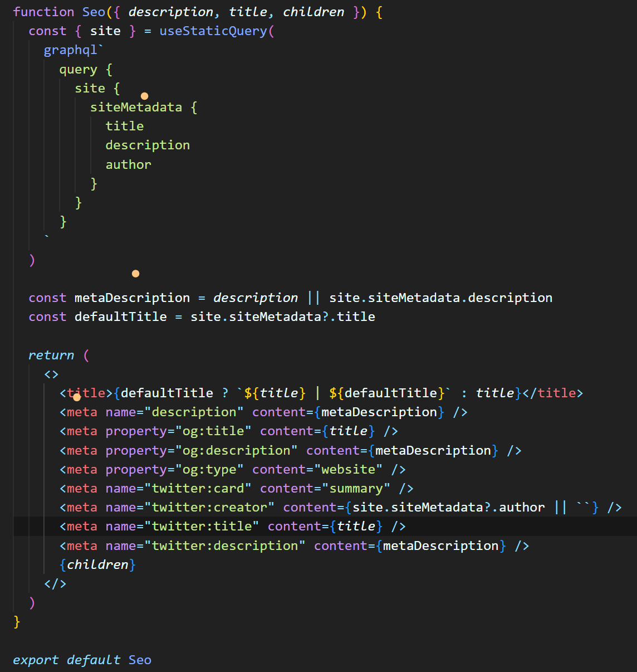Select the "description" field inside the GraphQL query

(148, 145)
